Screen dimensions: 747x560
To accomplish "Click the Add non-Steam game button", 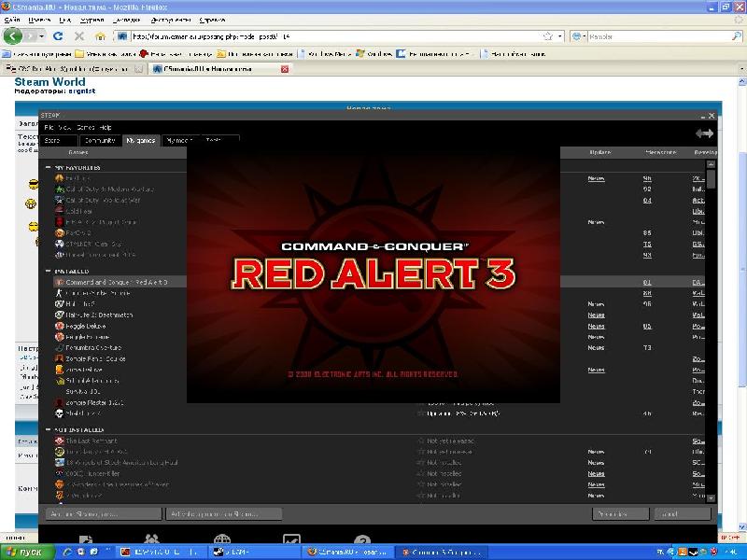I will (x=91, y=514).
